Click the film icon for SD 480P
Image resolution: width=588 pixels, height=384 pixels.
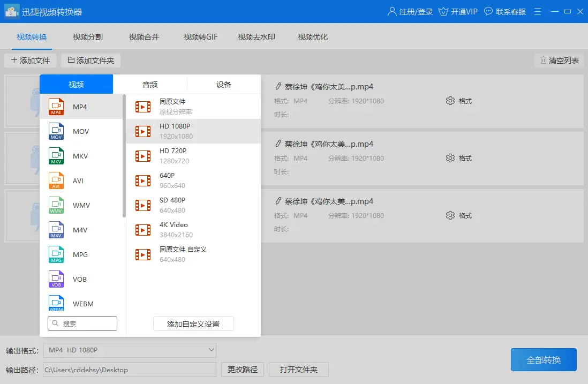[143, 206]
